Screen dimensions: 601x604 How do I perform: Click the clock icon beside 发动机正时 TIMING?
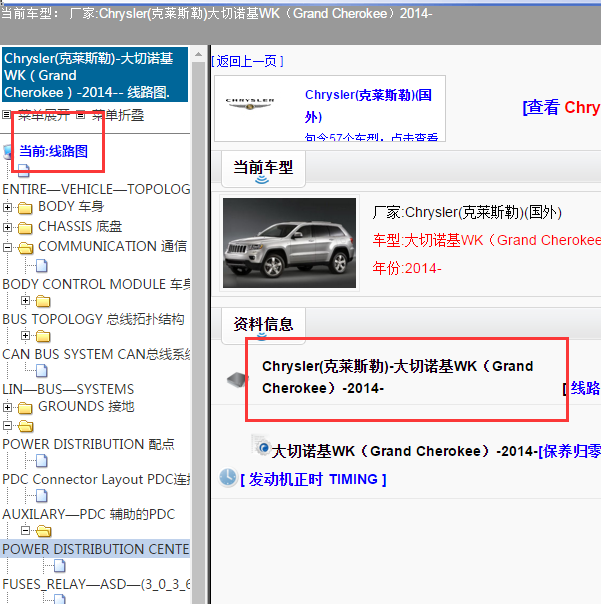click(228, 478)
